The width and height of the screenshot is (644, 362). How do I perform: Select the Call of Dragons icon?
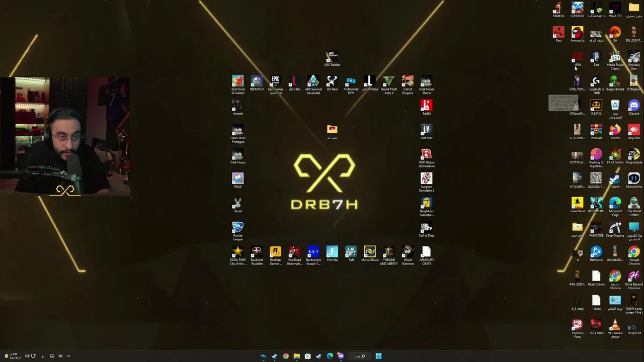[x=408, y=85]
